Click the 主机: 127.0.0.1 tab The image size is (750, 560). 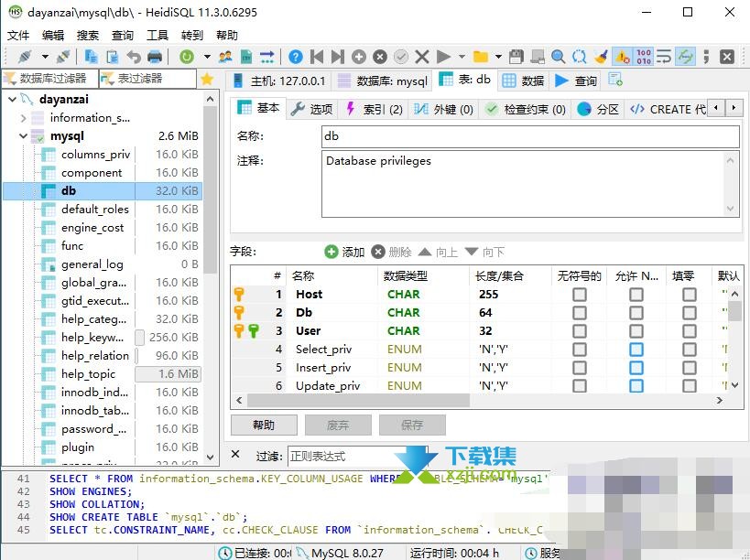pyautogui.click(x=279, y=81)
